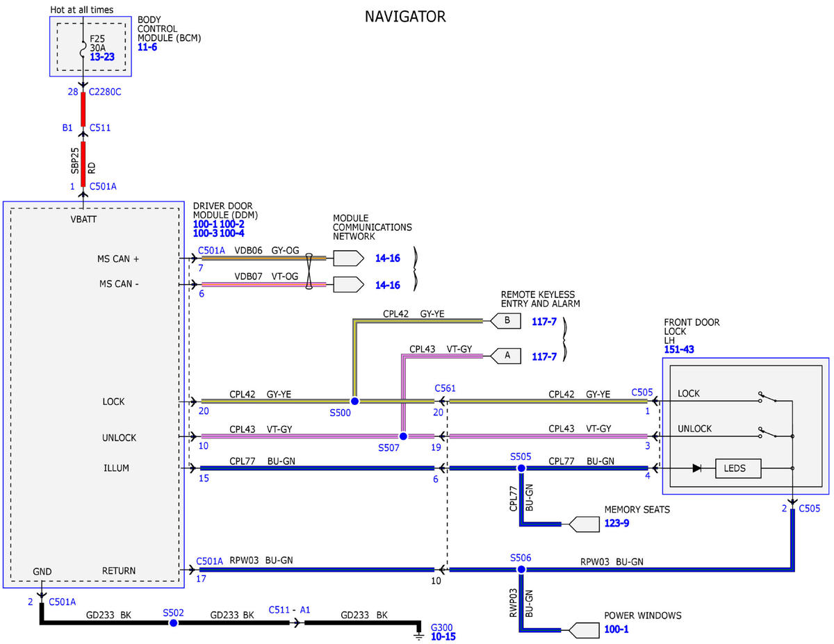Click the NAVIGATOR title
Screen dimensions: 834x644
coord(405,17)
